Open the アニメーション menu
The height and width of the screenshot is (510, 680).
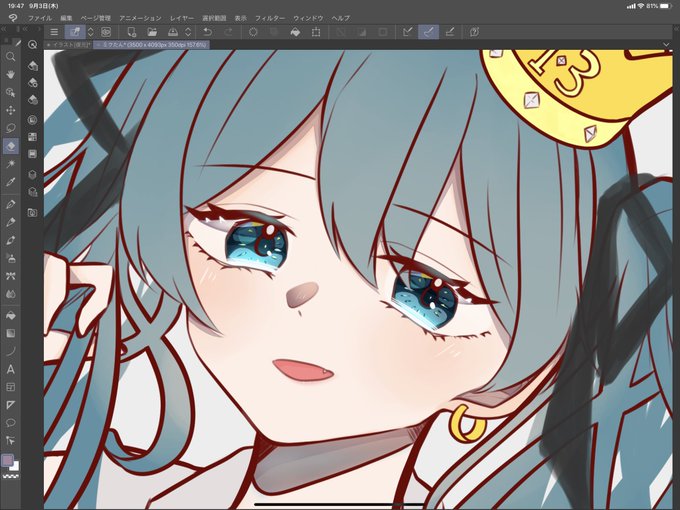tap(140, 18)
